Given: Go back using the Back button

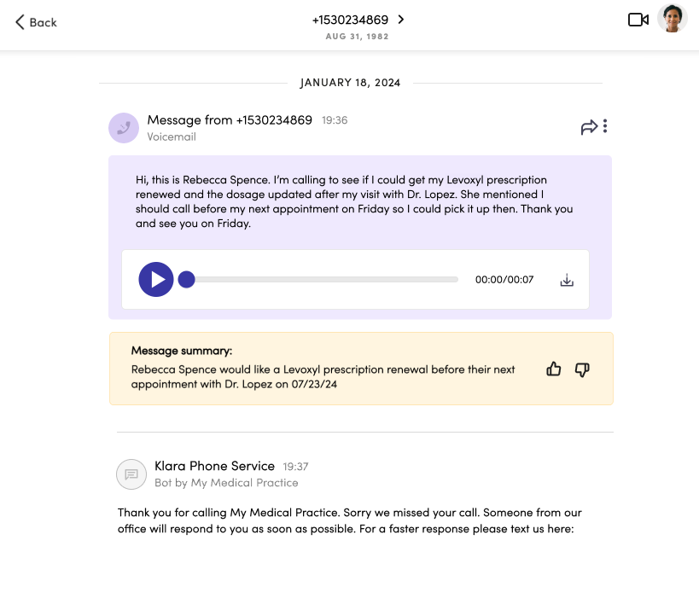Looking at the screenshot, I should 36,22.
